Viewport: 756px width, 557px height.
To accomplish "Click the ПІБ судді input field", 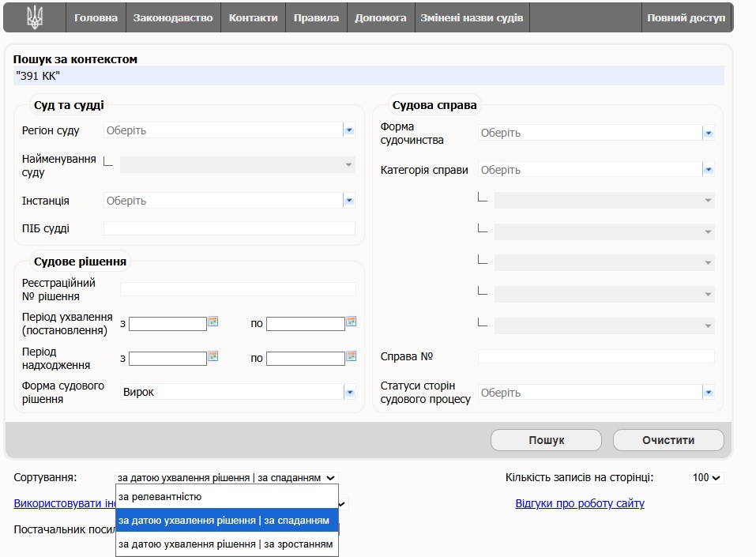I will coord(230,228).
